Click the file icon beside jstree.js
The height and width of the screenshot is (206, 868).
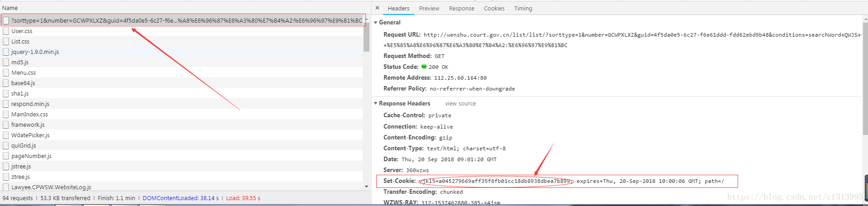pyautogui.click(x=6, y=166)
